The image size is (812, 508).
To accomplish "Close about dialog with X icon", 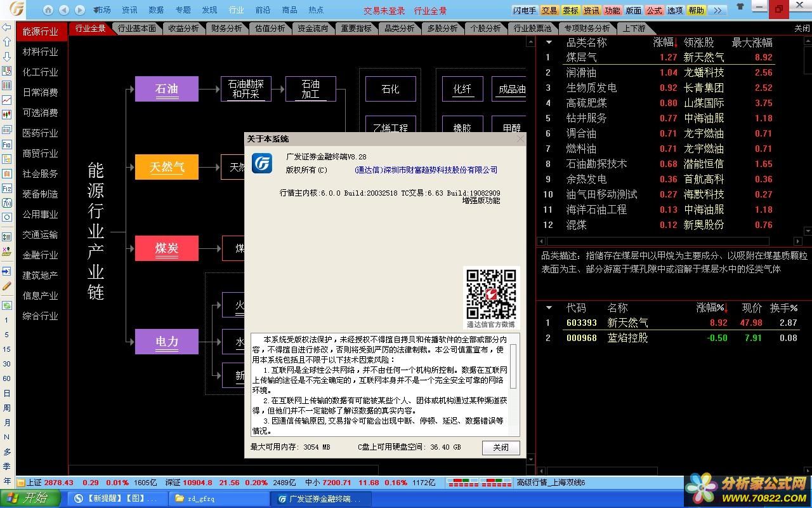I will pos(520,139).
